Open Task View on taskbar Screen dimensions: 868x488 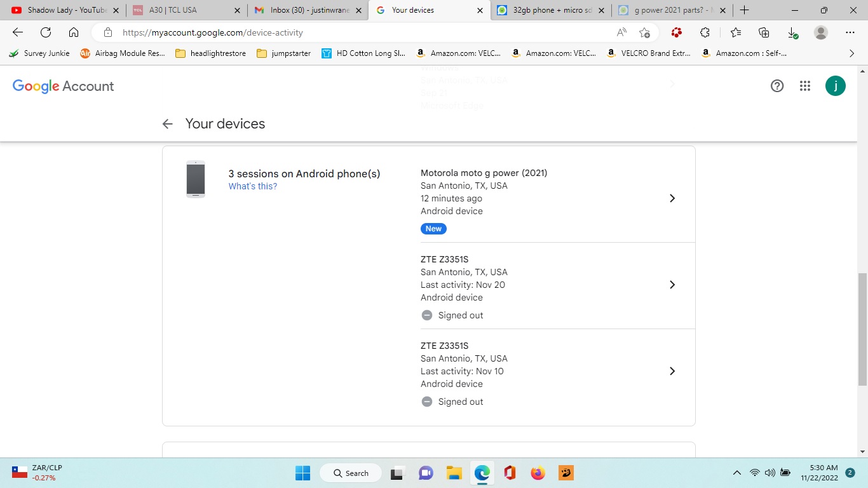tap(397, 473)
